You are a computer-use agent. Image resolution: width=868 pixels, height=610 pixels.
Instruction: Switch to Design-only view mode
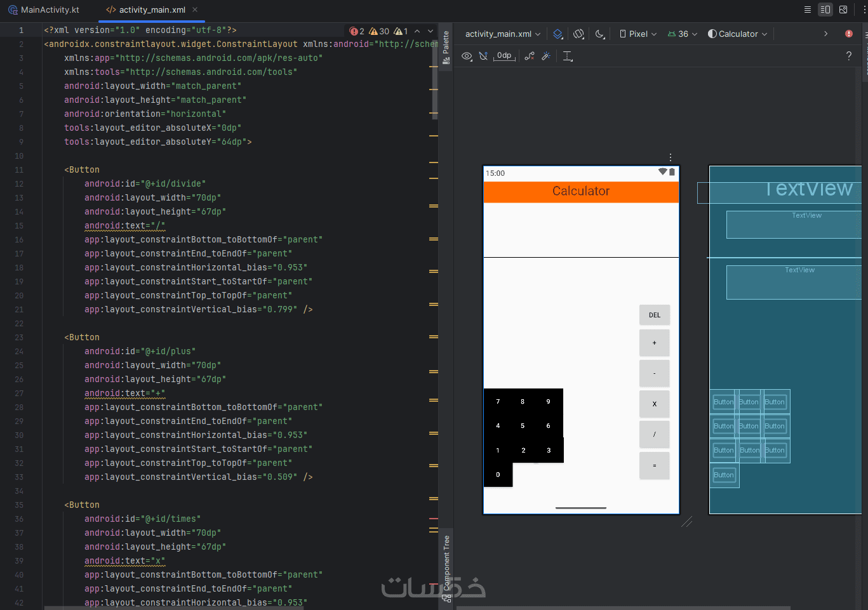pyautogui.click(x=843, y=10)
